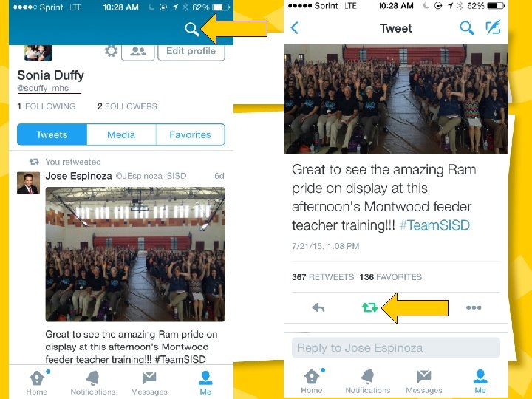View the 367 Retweets list
532x399 pixels.
pos(323,277)
